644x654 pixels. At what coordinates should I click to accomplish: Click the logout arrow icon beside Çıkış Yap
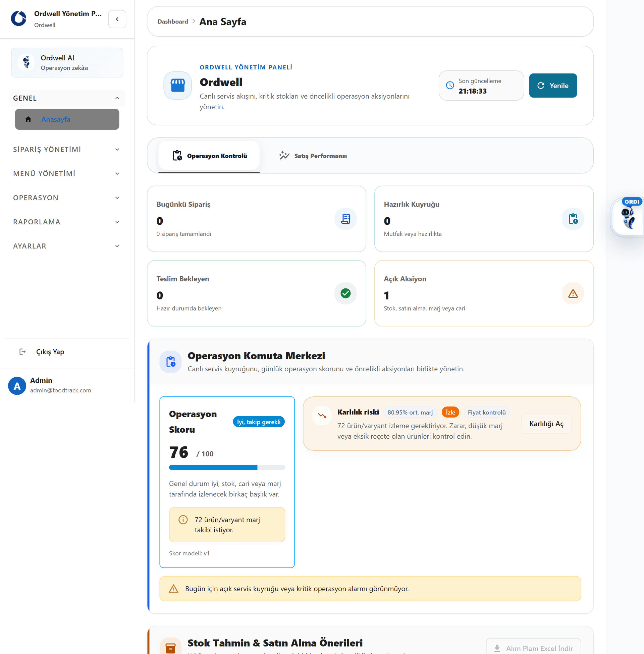[23, 352]
